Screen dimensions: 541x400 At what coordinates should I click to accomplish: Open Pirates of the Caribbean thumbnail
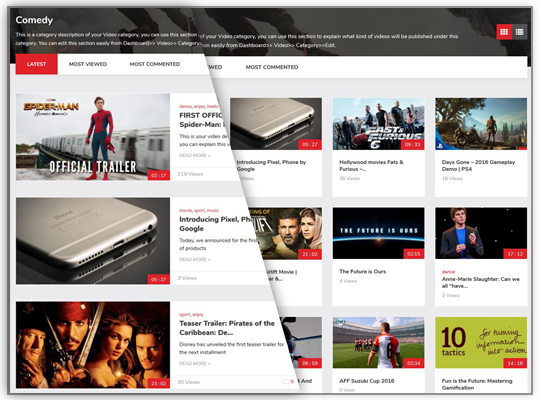click(93, 345)
